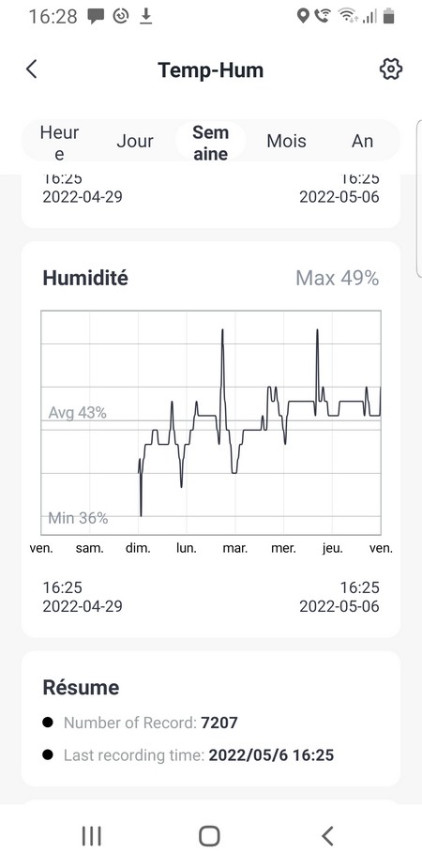The width and height of the screenshot is (422, 868).
Task: Switch to the Heure tab
Action: click(59, 143)
